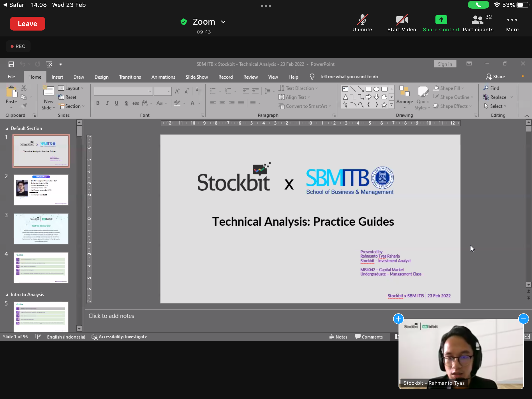Click Sign in button
Viewport: 532px width, 399px height.
445,64
